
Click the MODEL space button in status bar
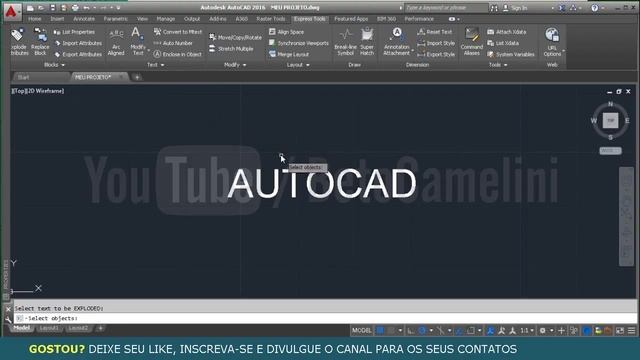click(362, 331)
